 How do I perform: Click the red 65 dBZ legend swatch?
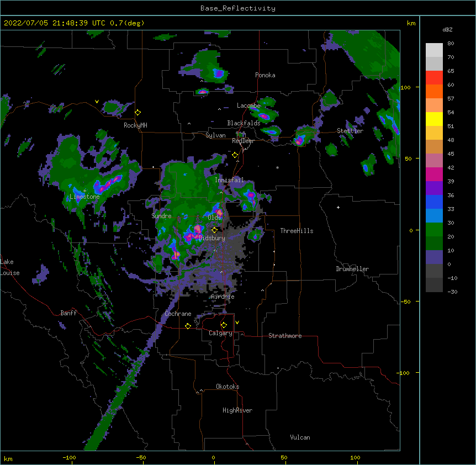tap(434, 78)
